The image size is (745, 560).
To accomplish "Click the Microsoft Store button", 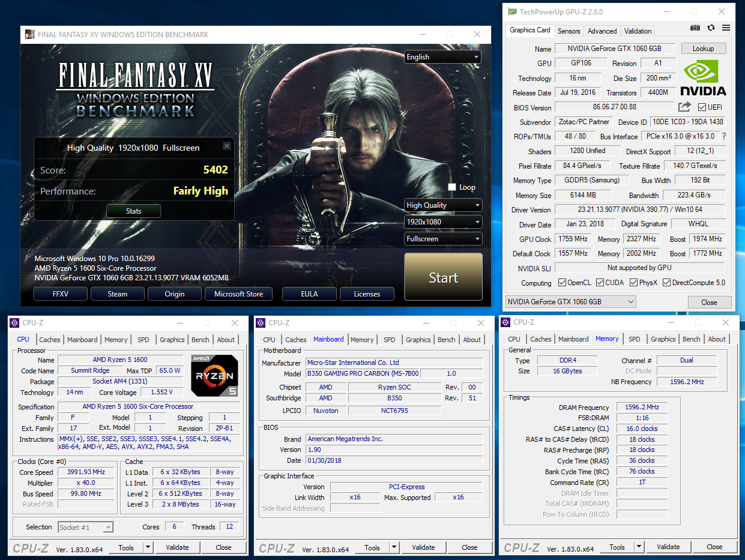I will pos(238,294).
